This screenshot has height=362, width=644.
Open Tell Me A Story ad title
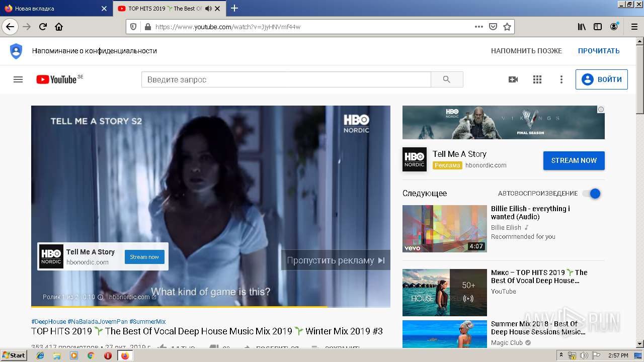459,154
